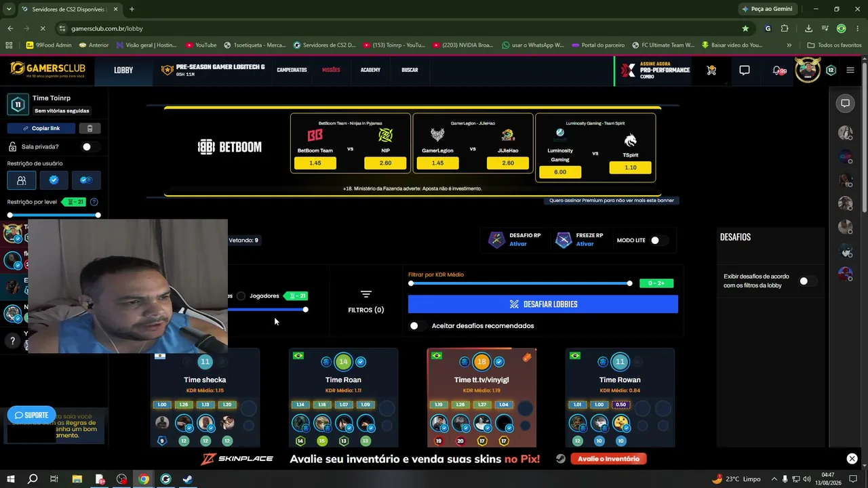Open the Buscar menu
Image resolution: width=868 pixels, height=488 pixels.
coord(410,70)
